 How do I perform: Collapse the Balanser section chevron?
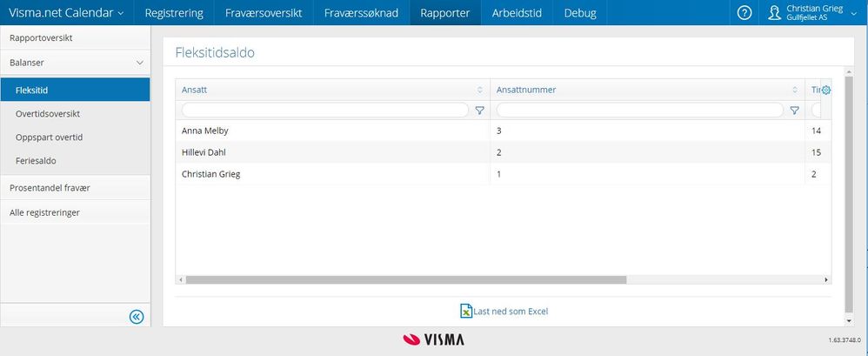pos(139,64)
